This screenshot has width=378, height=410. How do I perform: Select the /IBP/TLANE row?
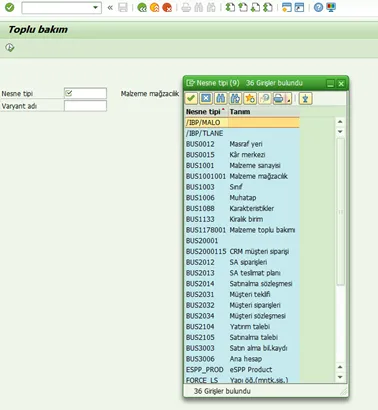242,133
